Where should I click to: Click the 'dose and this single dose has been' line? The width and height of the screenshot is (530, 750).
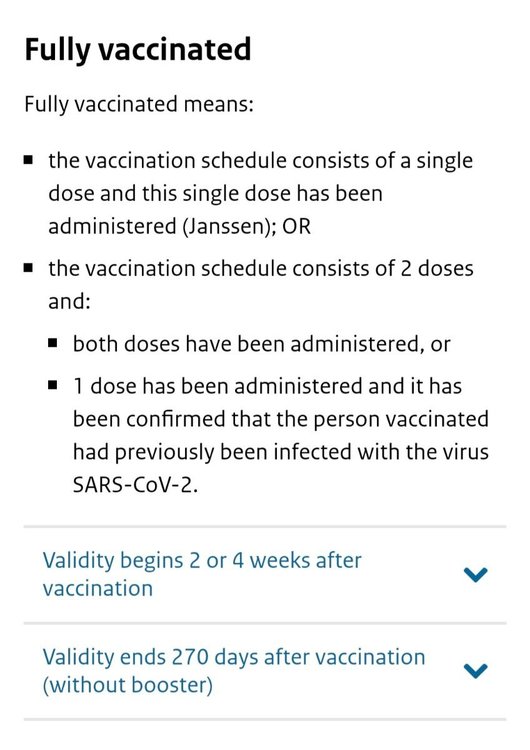(216, 194)
